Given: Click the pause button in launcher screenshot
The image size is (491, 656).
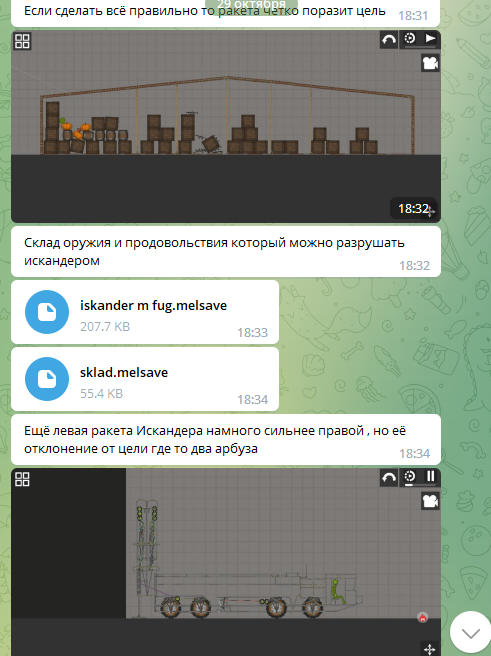Looking at the screenshot, I should click(x=430, y=477).
